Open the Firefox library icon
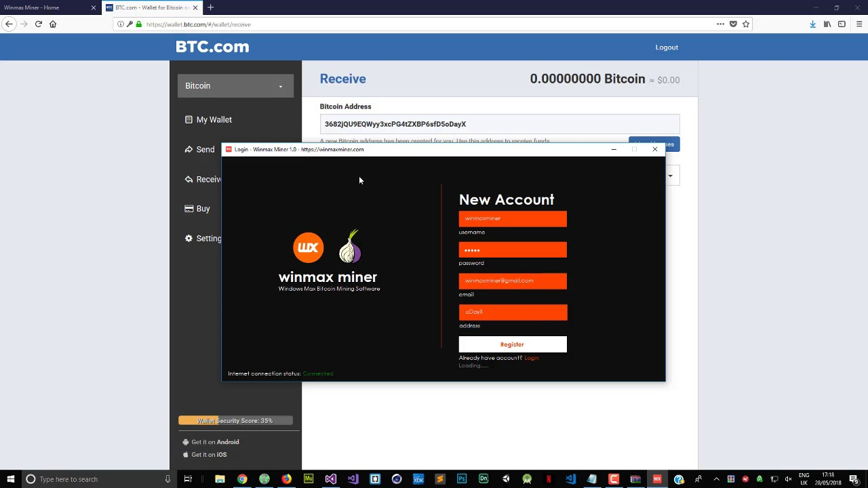Viewport: 868px width, 488px height. 827,24
